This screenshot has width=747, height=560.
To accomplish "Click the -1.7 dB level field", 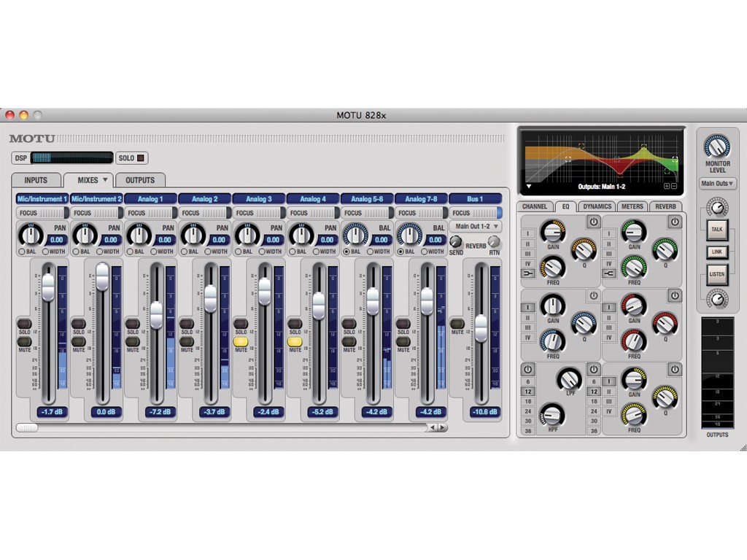I will pyautogui.click(x=52, y=412).
